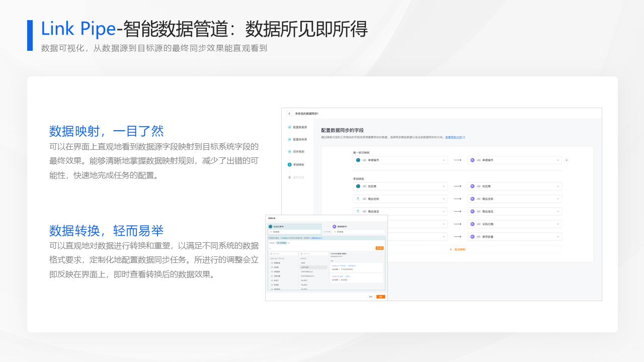Image resolution: width=644 pixels, height=362 pixels.
Task: Click the purple icon in target 商品信息 field
Action: 472,211
